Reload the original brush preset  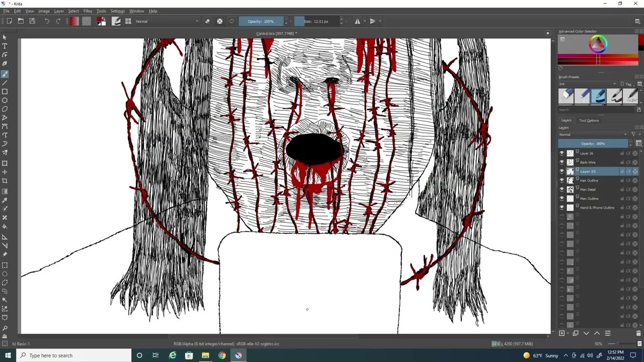[x=231, y=21]
